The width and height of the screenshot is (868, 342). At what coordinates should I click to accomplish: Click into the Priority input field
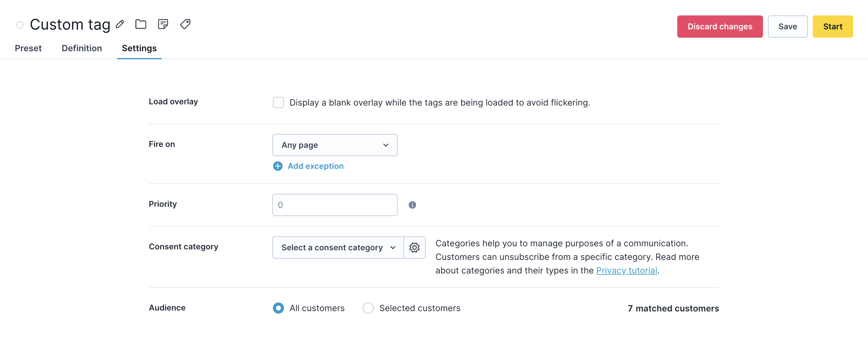[x=335, y=205]
